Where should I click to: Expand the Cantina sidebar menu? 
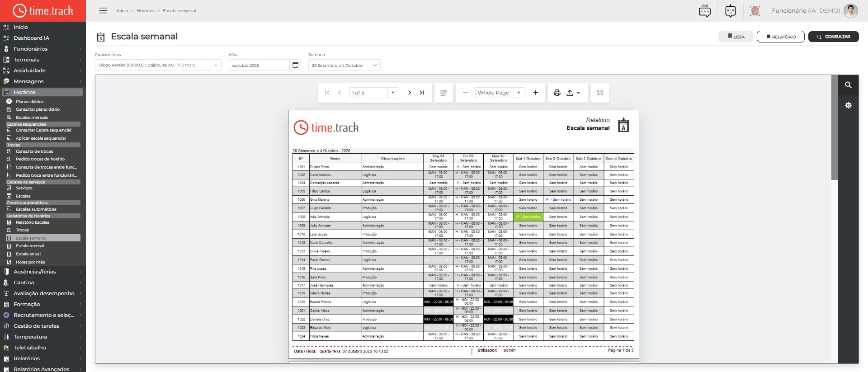[43, 283]
